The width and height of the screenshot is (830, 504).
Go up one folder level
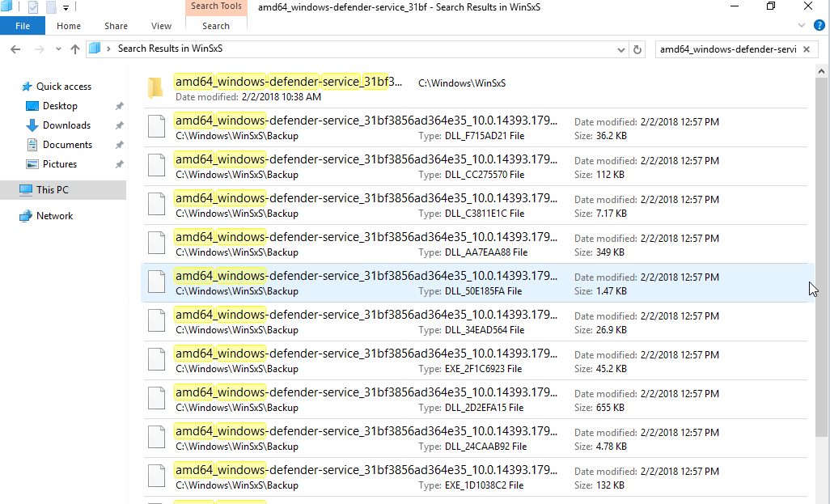click(75, 49)
